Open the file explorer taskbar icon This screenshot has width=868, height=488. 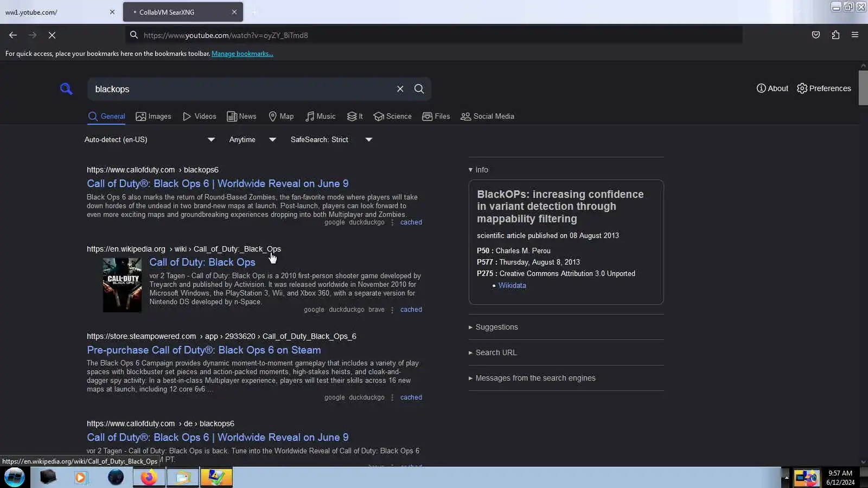coord(183,478)
